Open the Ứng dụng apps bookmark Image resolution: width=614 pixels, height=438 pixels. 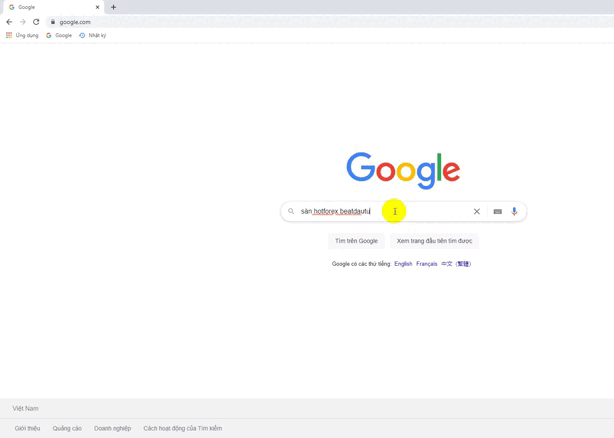coord(22,35)
